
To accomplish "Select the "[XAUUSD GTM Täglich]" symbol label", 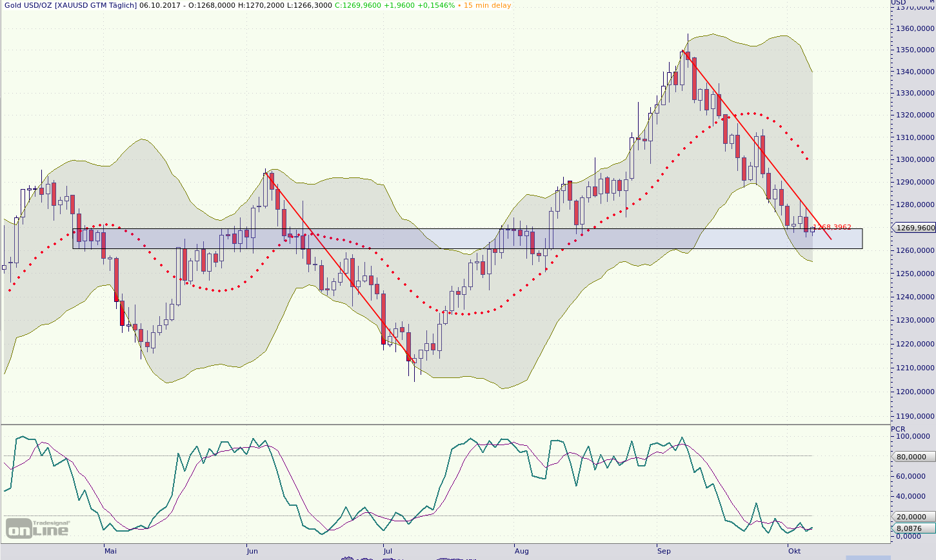I will pos(95,5).
